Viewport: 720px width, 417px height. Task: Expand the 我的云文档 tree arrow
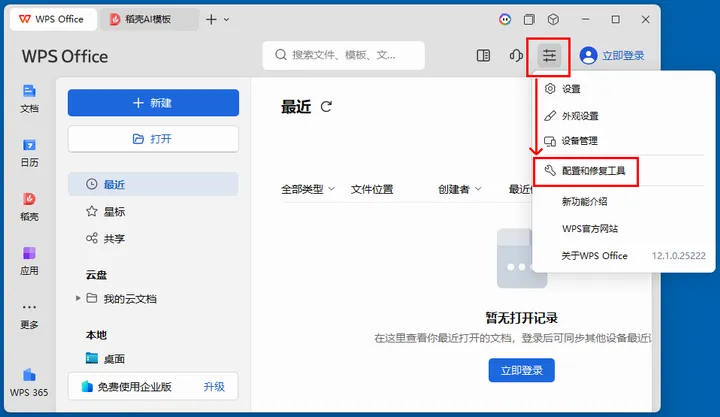78,299
